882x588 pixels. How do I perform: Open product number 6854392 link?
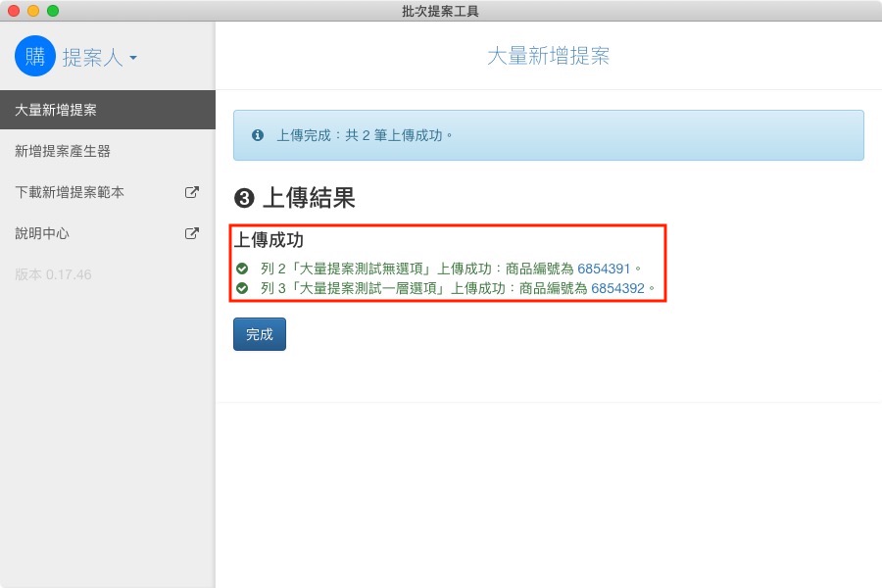[x=617, y=288]
